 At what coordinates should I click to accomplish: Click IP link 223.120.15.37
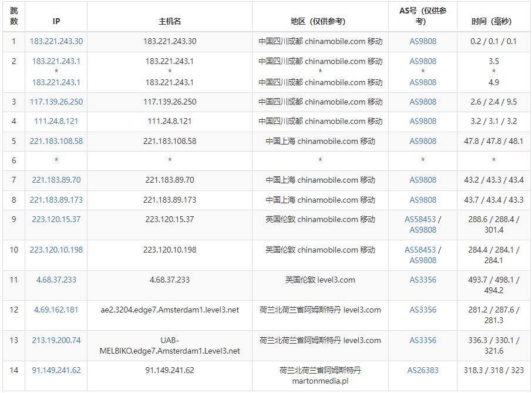tap(56, 219)
